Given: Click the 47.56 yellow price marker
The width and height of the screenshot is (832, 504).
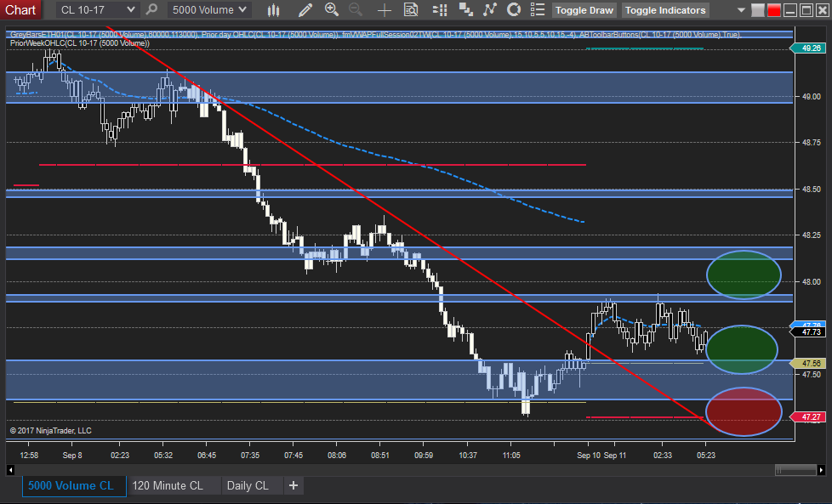Looking at the screenshot, I should 810,364.
